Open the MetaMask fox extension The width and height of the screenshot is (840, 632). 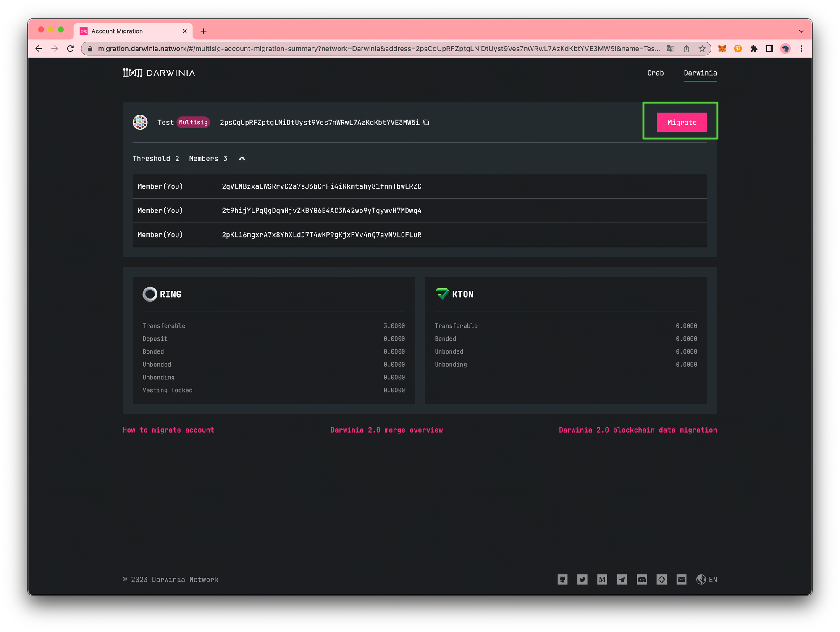click(722, 49)
